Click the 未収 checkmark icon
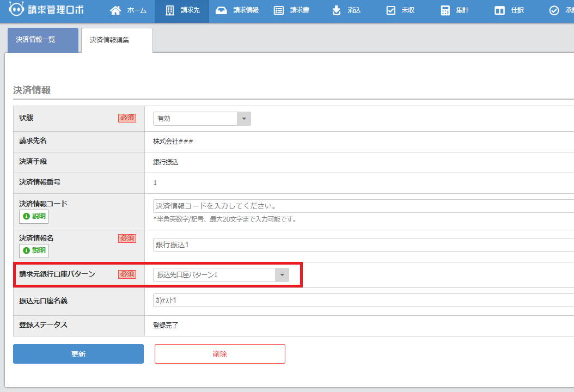 (x=390, y=11)
